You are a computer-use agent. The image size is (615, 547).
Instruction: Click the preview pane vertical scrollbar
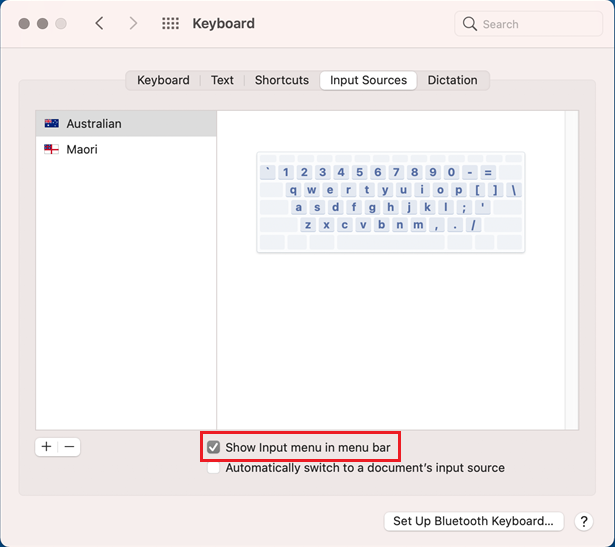pyautogui.click(x=571, y=270)
